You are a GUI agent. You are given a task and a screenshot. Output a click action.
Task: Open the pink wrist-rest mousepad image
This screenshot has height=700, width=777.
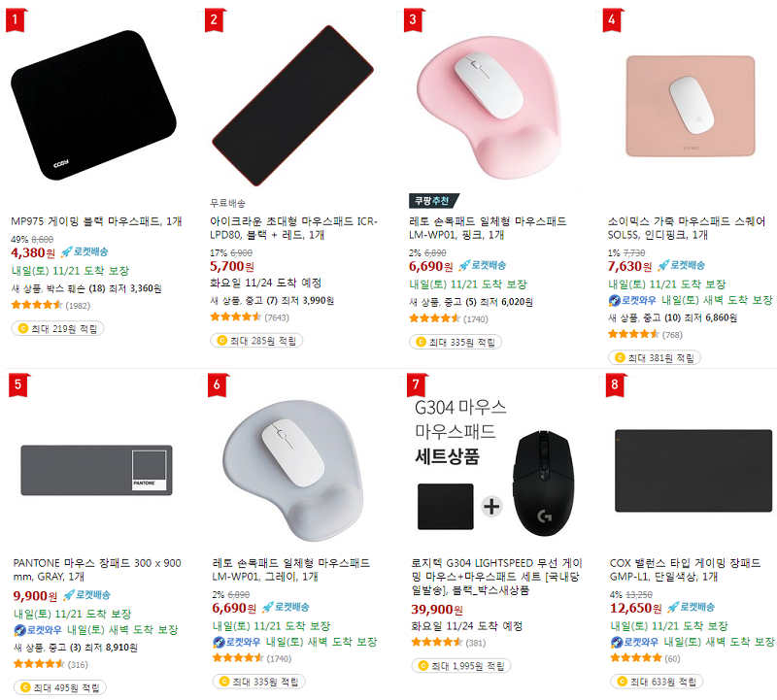(x=490, y=107)
